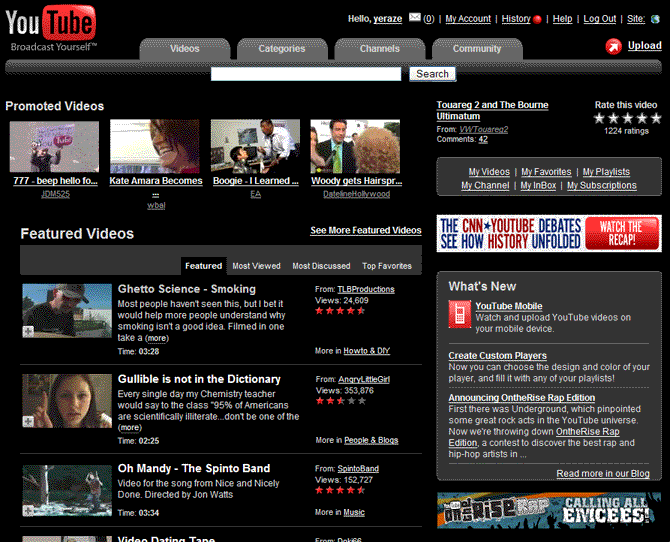Open the Help link
Image resolution: width=670 pixels, height=542 pixels.
coord(562,19)
